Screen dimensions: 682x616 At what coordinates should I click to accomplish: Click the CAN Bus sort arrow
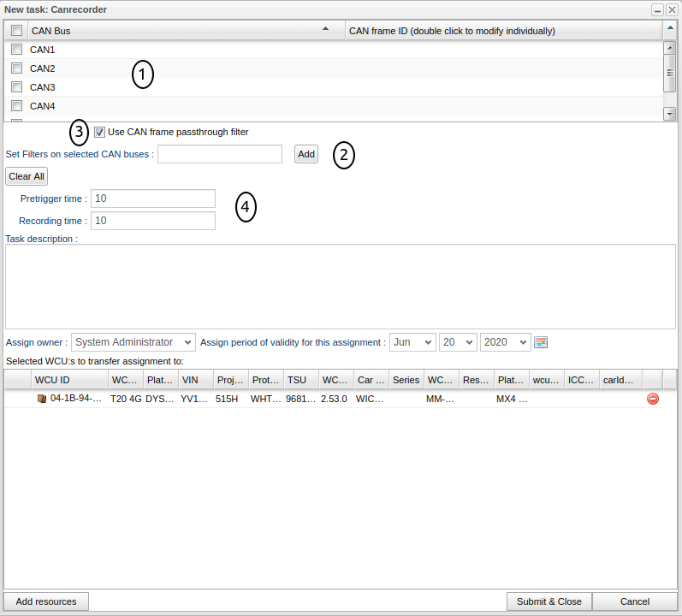click(325, 30)
